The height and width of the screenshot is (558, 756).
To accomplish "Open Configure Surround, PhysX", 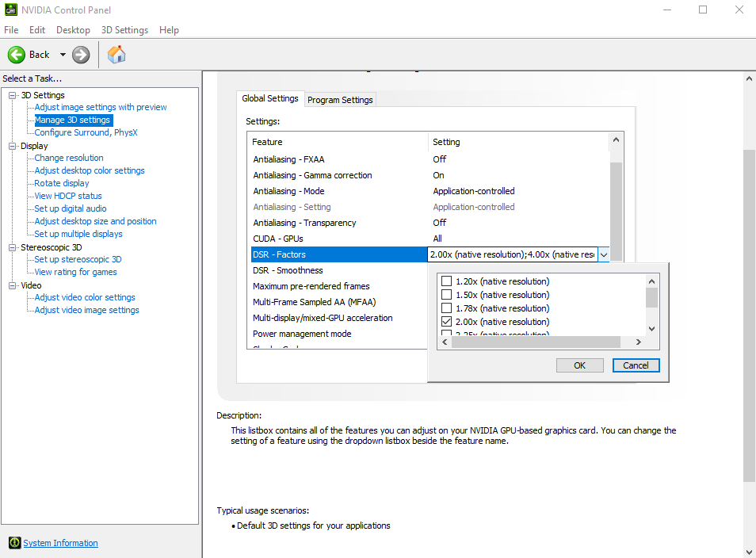I will (x=86, y=132).
